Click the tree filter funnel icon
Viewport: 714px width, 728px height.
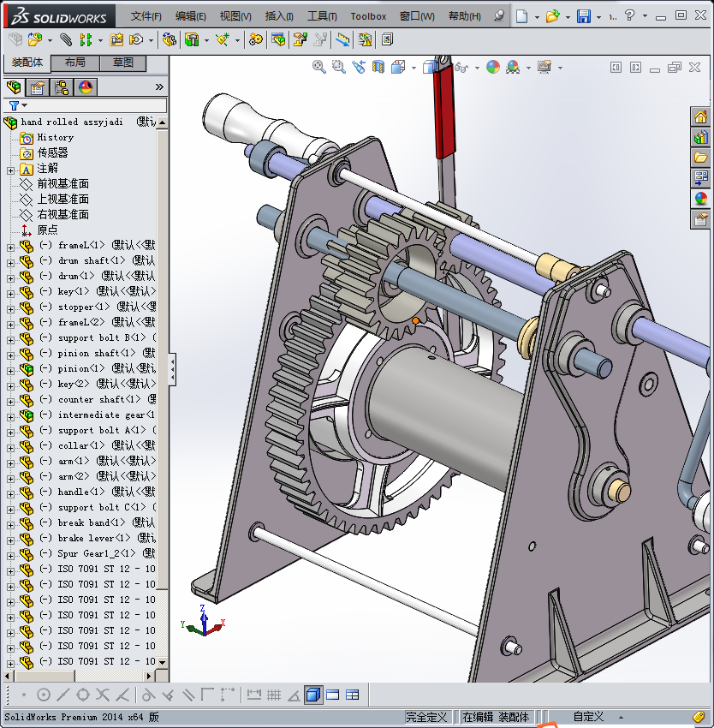pos(14,105)
